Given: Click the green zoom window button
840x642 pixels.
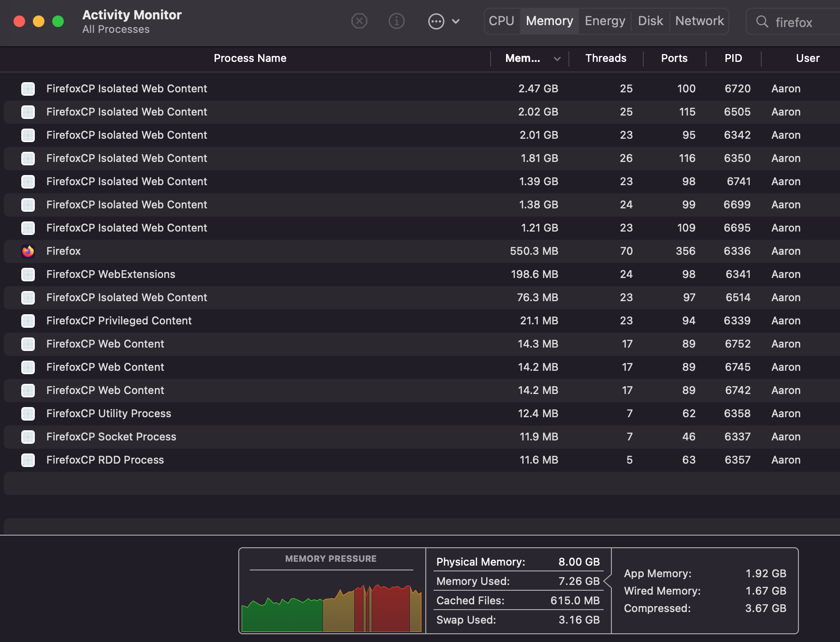Looking at the screenshot, I should [x=58, y=21].
